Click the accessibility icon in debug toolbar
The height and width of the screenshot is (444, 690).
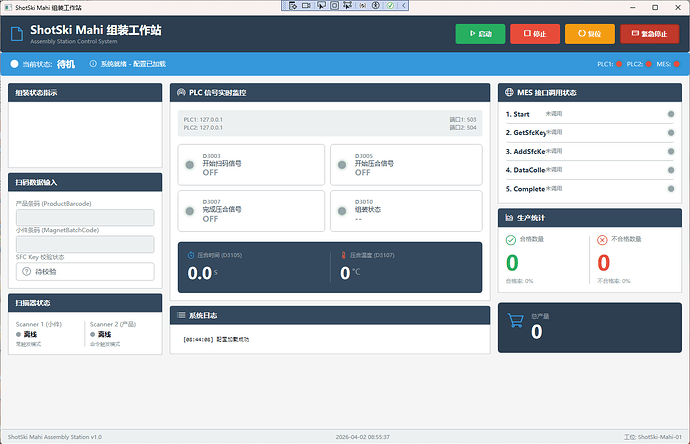pyautogui.click(x=376, y=6)
